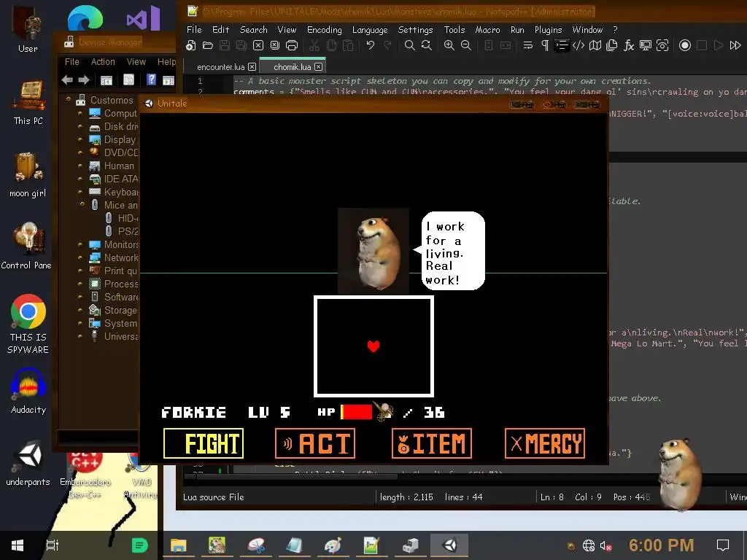Click the hamster monster sprite in Unitale
The width and height of the screenshot is (747, 560).
coord(373,251)
